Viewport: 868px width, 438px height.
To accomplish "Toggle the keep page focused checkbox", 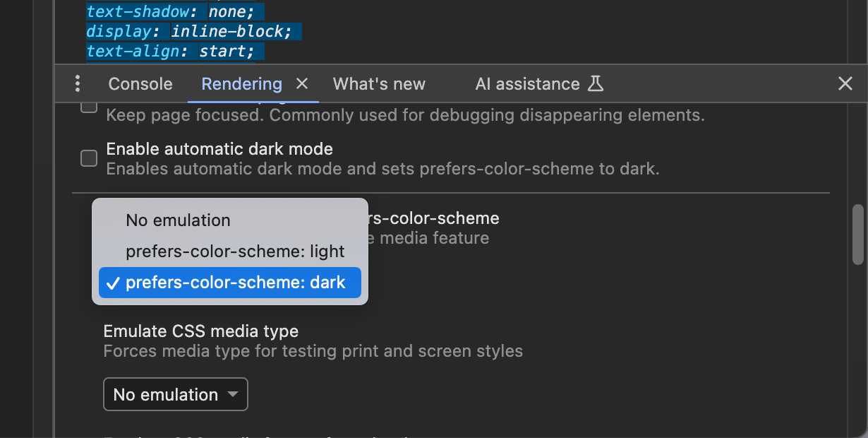I will 89,107.
